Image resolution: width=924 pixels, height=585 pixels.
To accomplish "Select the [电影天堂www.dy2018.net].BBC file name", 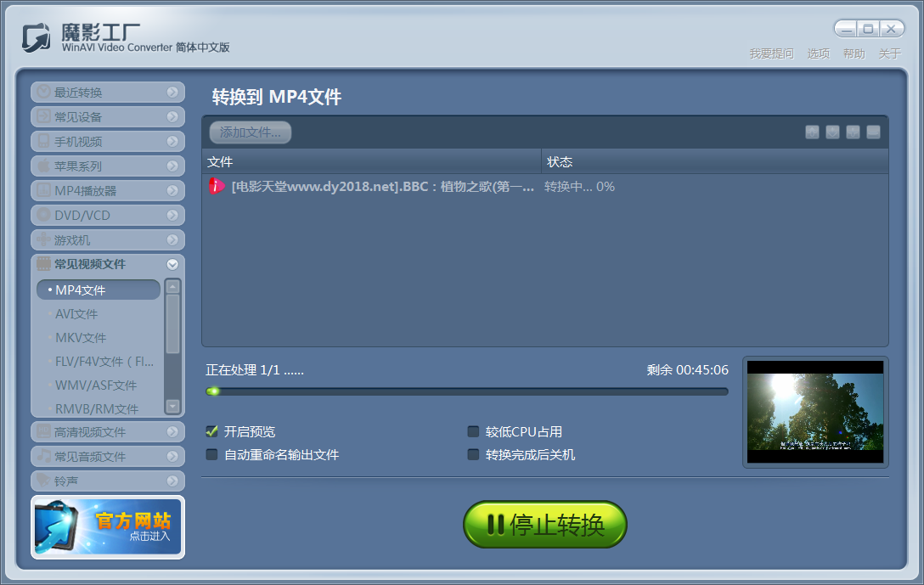I will point(383,187).
